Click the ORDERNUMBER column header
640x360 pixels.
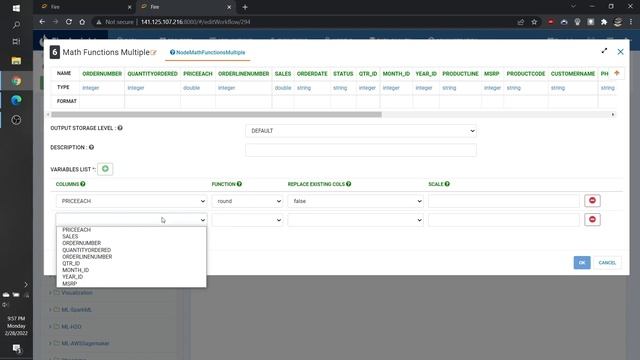(x=102, y=74)
